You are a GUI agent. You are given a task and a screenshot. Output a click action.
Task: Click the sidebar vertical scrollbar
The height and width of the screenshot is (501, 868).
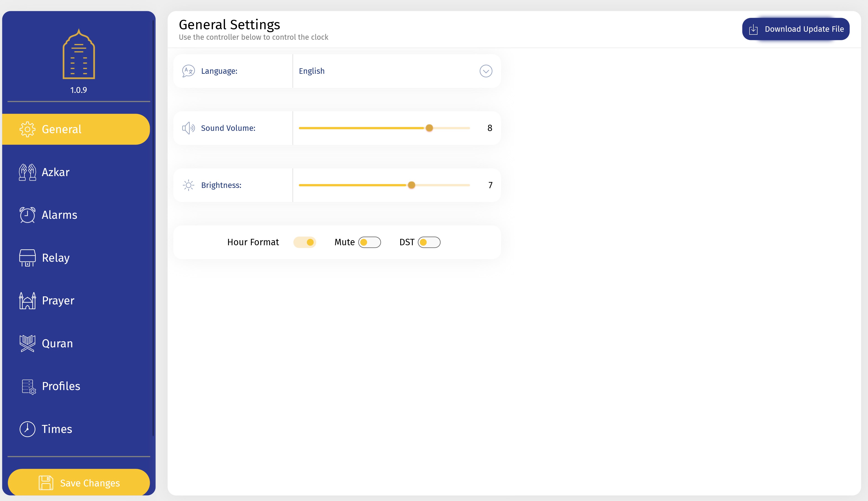[x=153, y=227]
